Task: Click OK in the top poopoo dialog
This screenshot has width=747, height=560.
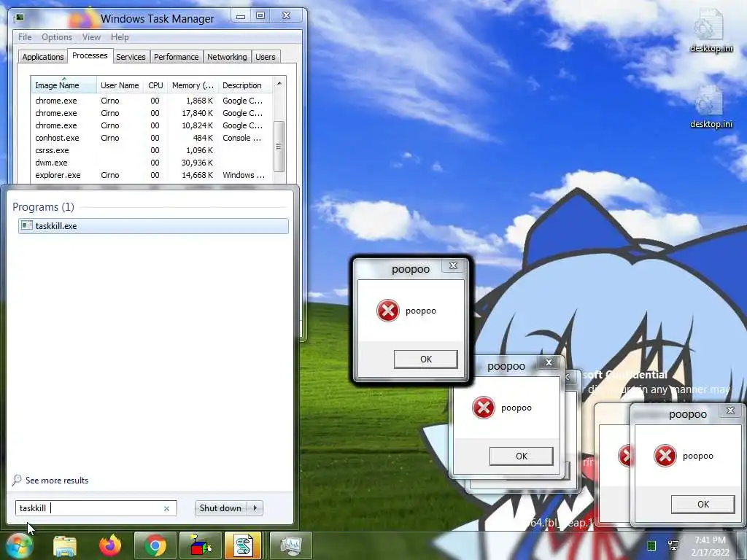Action: click(x=426, y=359)
